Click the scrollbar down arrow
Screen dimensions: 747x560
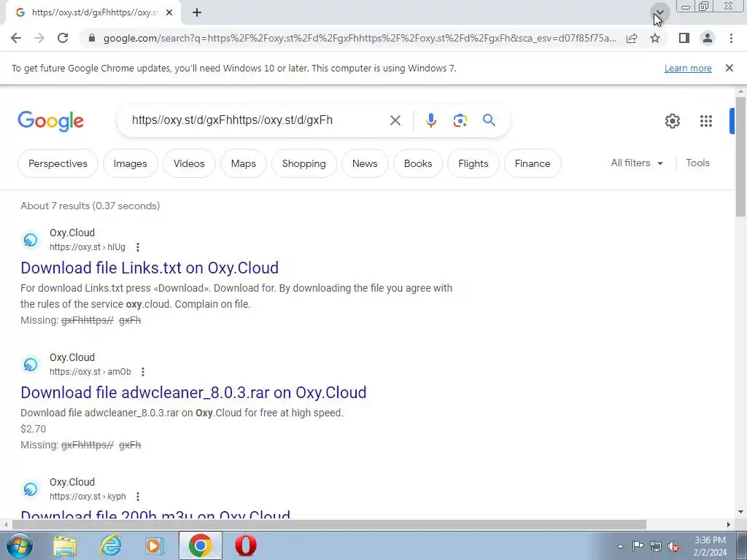(x=740, y=513)
